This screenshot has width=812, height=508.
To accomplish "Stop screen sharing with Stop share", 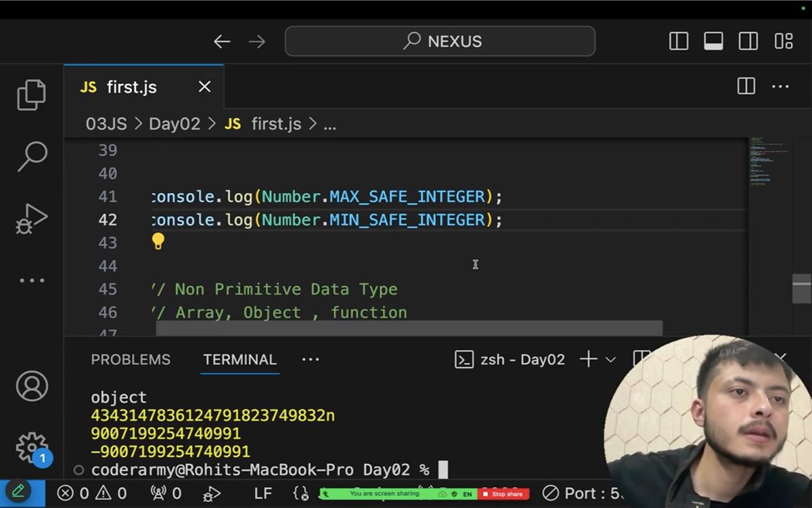I will 503,494.
